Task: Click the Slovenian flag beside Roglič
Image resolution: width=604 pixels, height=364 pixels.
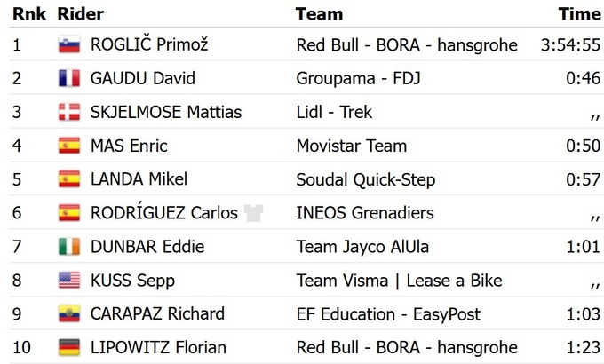Action: pos(68,45)
